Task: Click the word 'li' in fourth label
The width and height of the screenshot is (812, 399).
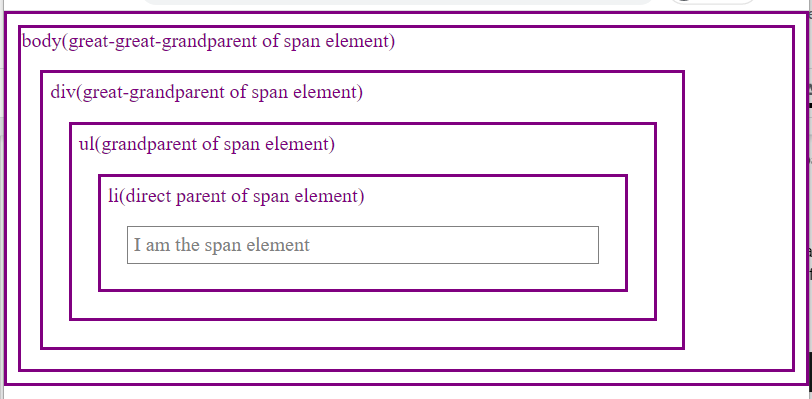Action: 113,196
